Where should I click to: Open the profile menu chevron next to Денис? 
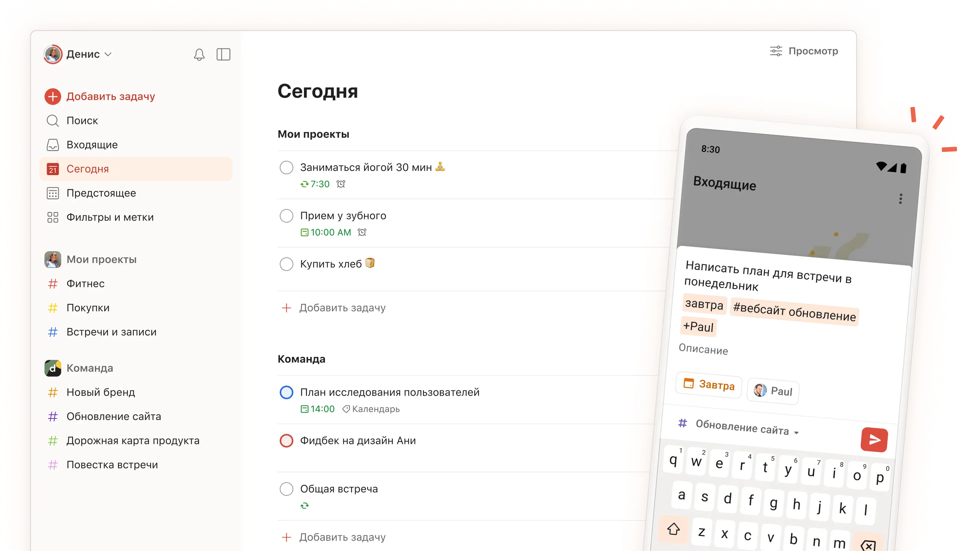click(x=108, y=55)
